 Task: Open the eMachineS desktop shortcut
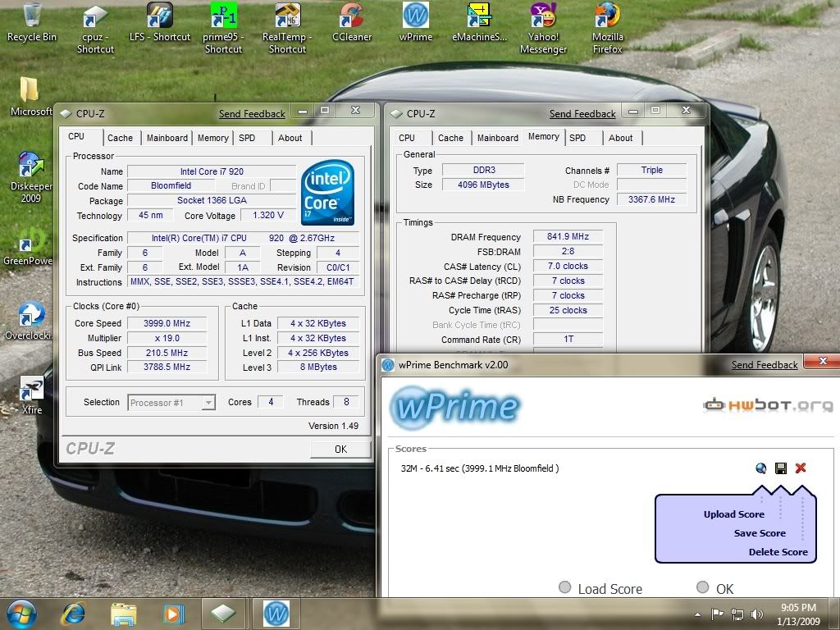click(479, 22)
